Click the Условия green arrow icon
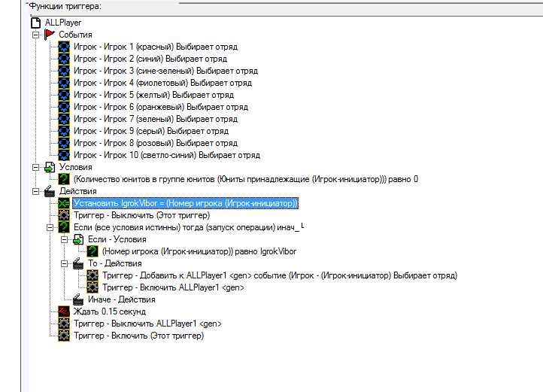Viewport: 543px width, 392px height. tap(50, 167)
